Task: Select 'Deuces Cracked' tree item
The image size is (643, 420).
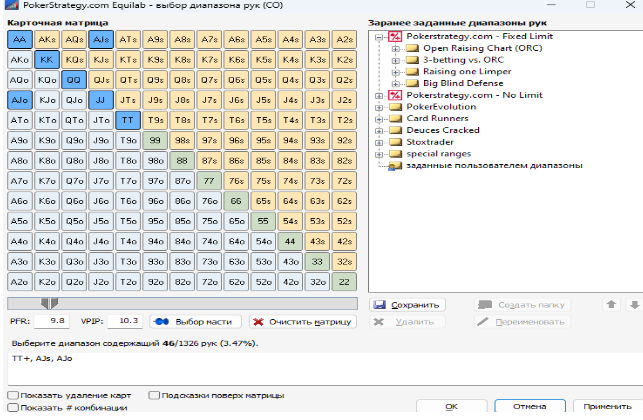Action: pyautogui.click(x=443, y=130)
